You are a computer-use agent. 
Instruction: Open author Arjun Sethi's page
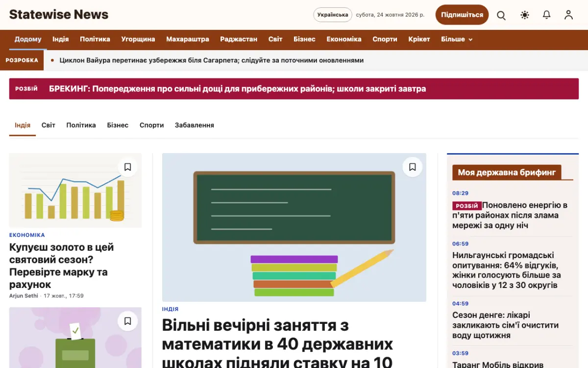coord(24,296)
